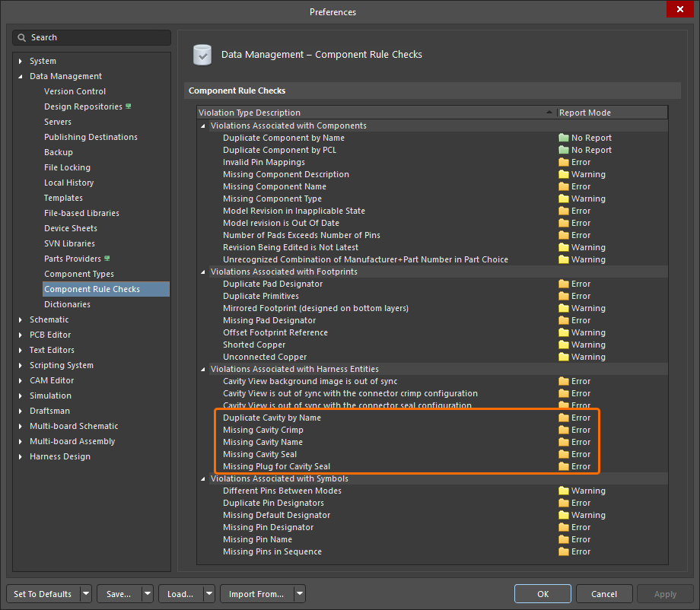Image resolution: width=700 pixels, height=610 pixels.
Task: Click the folder icon for Different Pins Between Modes
Action: tap(563, 491)
